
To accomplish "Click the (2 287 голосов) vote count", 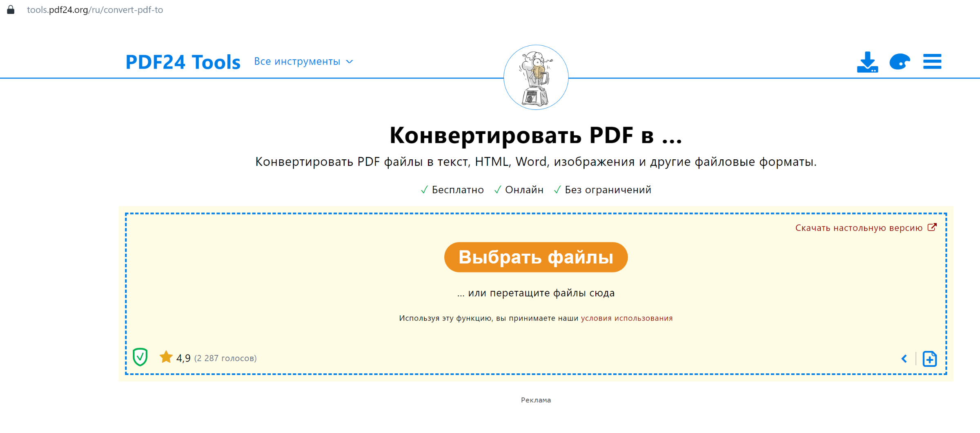I will [x=225, y=358].
